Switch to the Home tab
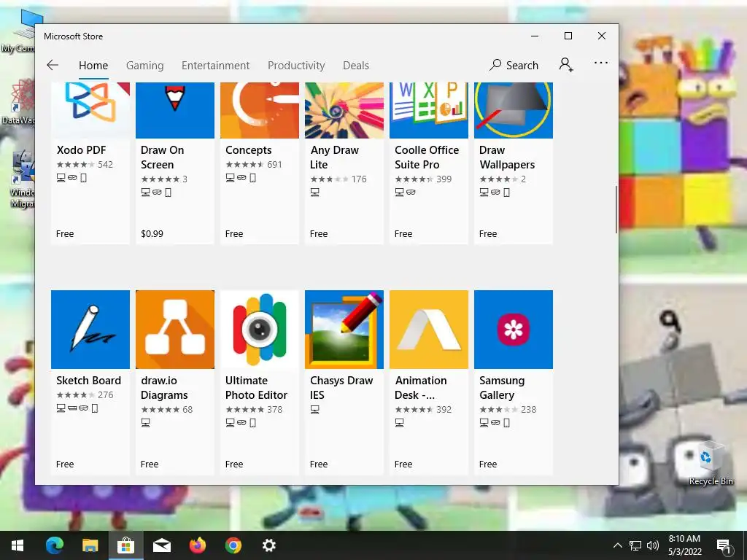The width and height of the screenshot is (747, 560). 93,65
